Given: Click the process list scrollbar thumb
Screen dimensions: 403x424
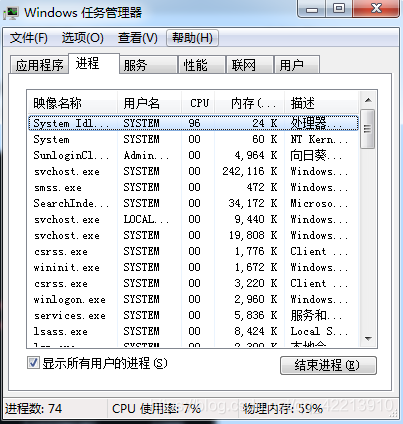Looking at the screenshot, I should point(368,129).
